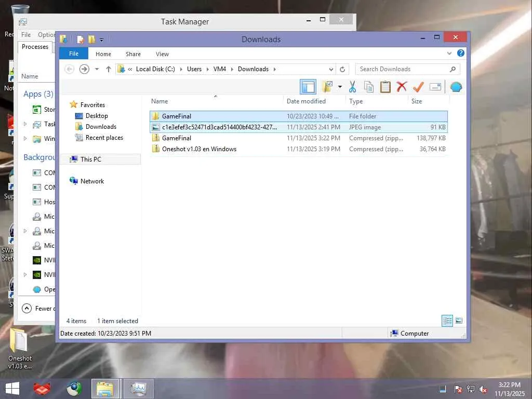Viewport: 532px width, 399px height.
Task: Click the Forward navigation arrow
Action: (84, 69)
